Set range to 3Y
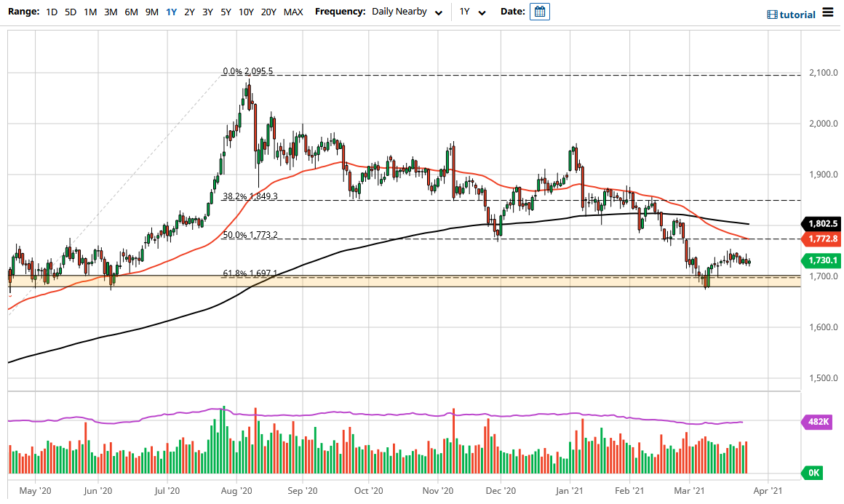Screen dimensions: 844x504 point(208,12)
